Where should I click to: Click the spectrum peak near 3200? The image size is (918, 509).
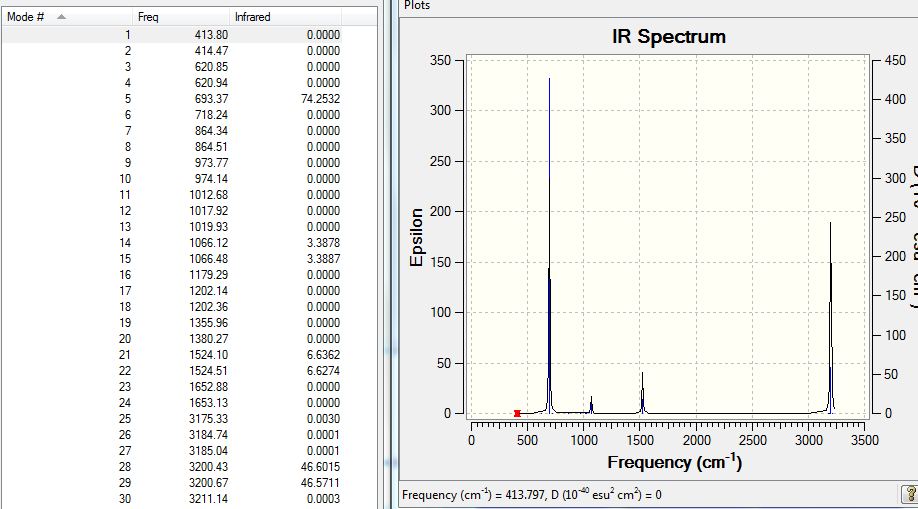point(830,316)
